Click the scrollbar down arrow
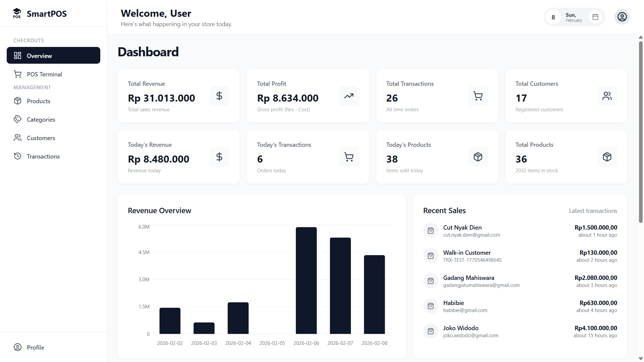Image resolution: width=644 pixels, height=362 pixels. pos(640,358)
